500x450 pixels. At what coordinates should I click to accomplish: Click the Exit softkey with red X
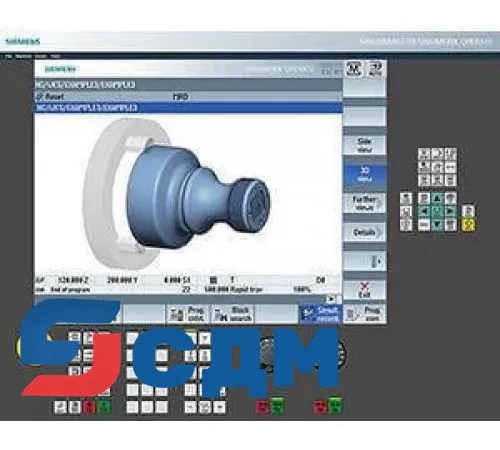(365, 290)
